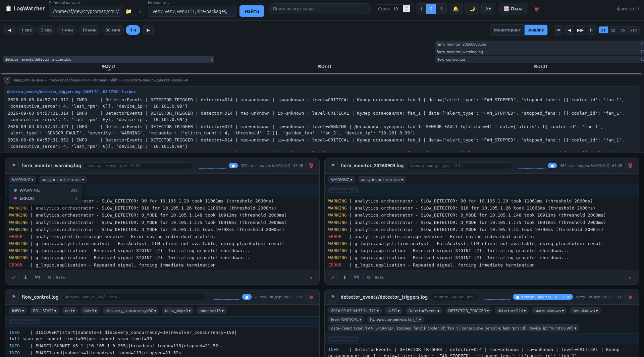
Task: Jump to start playback button
Action: pos(558,30)
